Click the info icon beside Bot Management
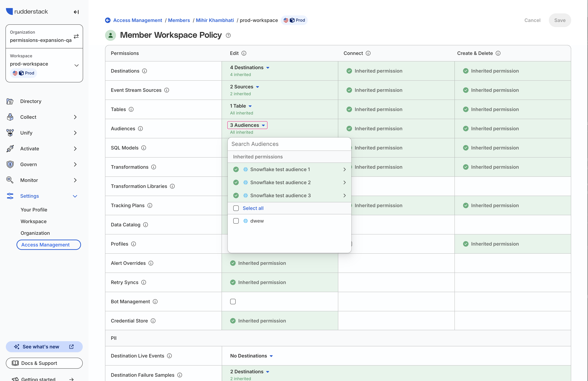The image size is (588, 381). [x=155, y=301]
